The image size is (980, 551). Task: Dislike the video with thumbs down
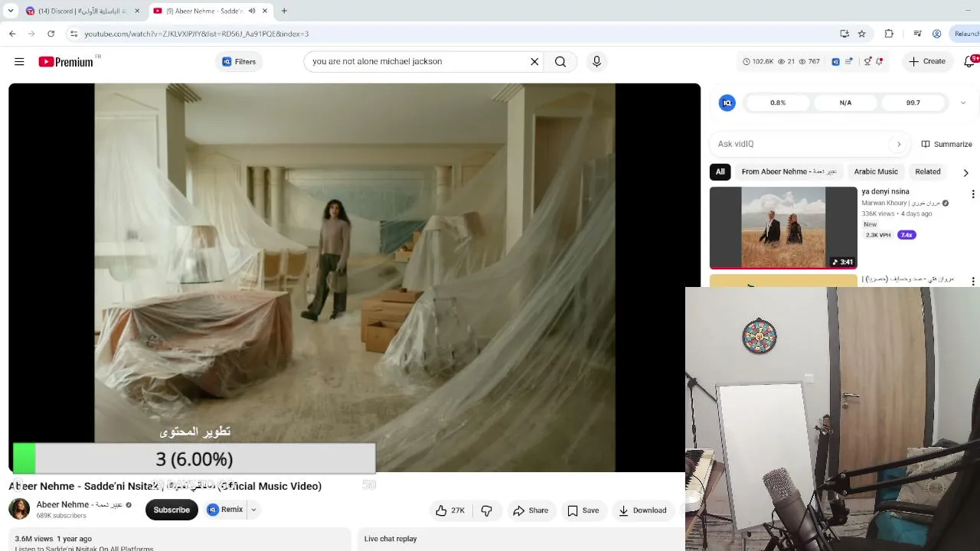[486, 510]
